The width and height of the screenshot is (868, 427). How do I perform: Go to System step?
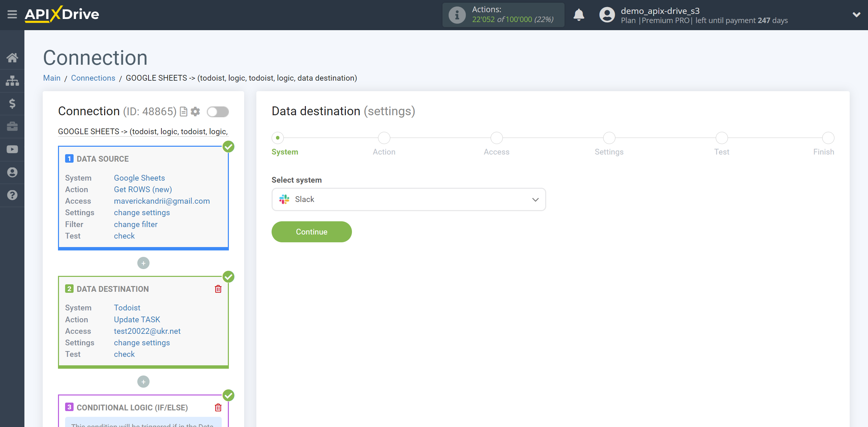point(278,138)
